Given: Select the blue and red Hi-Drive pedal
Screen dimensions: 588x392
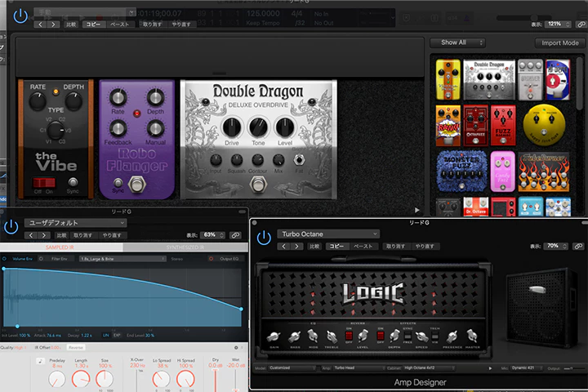Looking at the screenshot, I should pyautogui.click(x=558, y=79).
